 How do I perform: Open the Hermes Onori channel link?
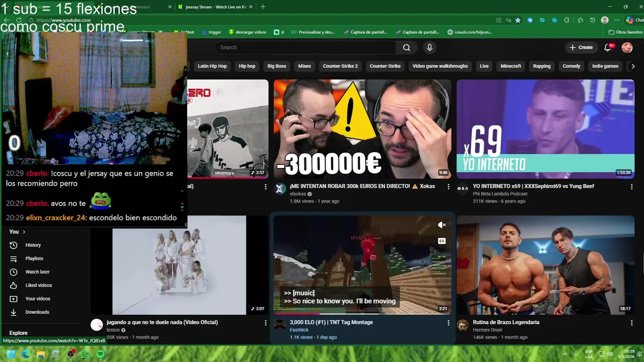tap(488, 330)
